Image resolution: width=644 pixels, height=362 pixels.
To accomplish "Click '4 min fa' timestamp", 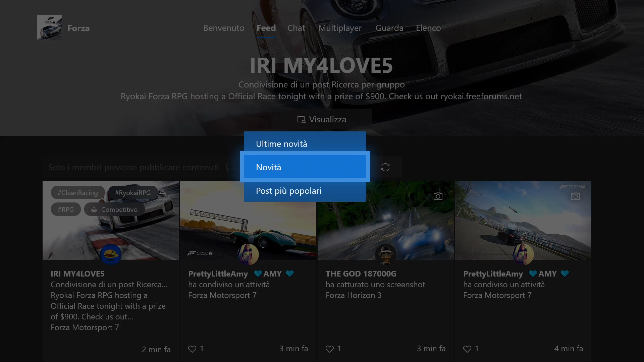I will [569, 349].
